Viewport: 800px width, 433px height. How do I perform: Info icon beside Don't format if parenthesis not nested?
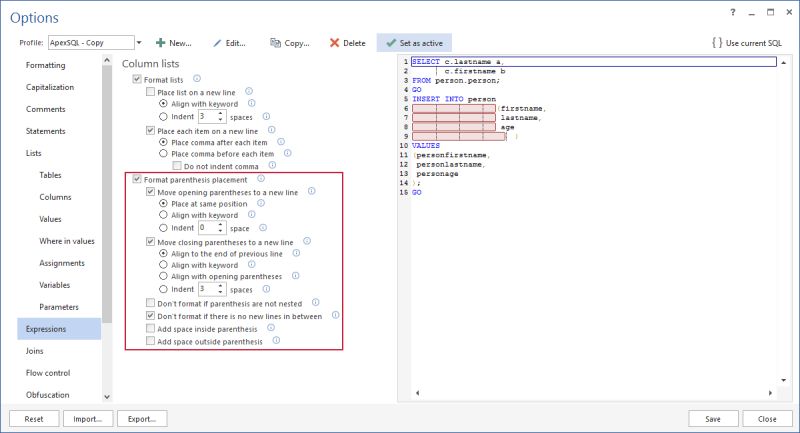[315, 302]
